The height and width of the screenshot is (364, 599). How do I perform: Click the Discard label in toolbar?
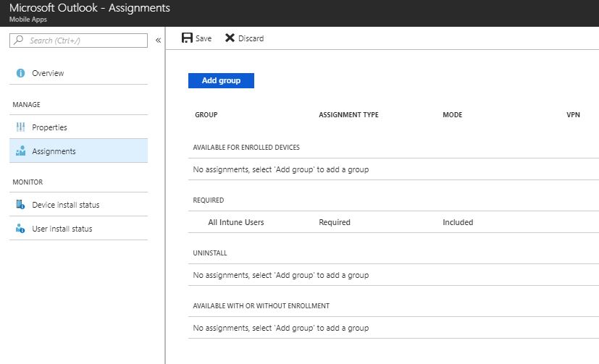click(251, 38)
